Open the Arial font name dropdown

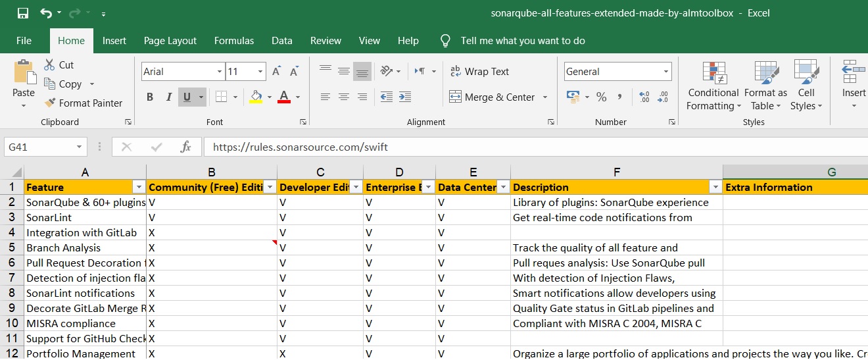220,72
